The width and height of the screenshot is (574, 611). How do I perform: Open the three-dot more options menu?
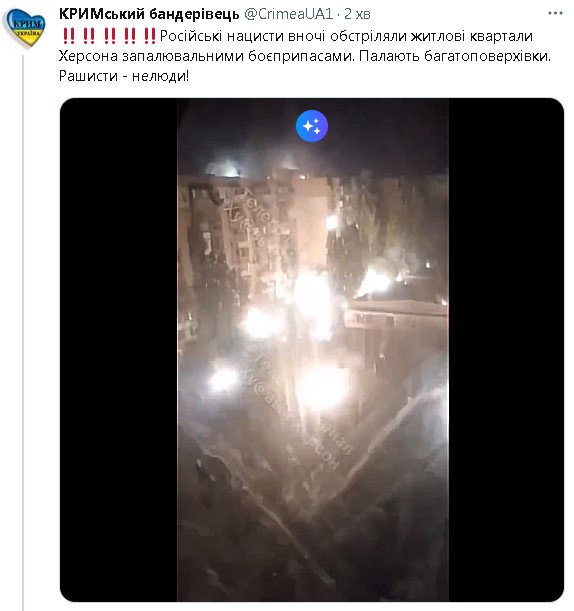tap(555, 14)
